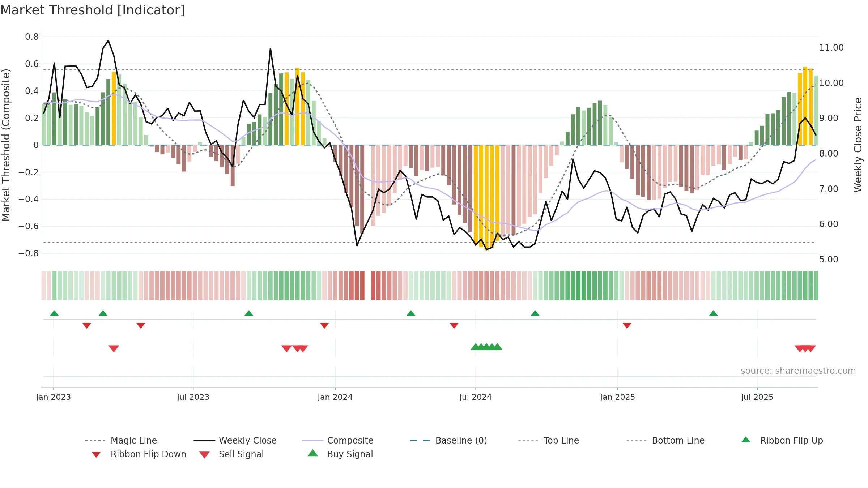Click the 'Market Threshold (Composite)' axis title

[6, 145]
